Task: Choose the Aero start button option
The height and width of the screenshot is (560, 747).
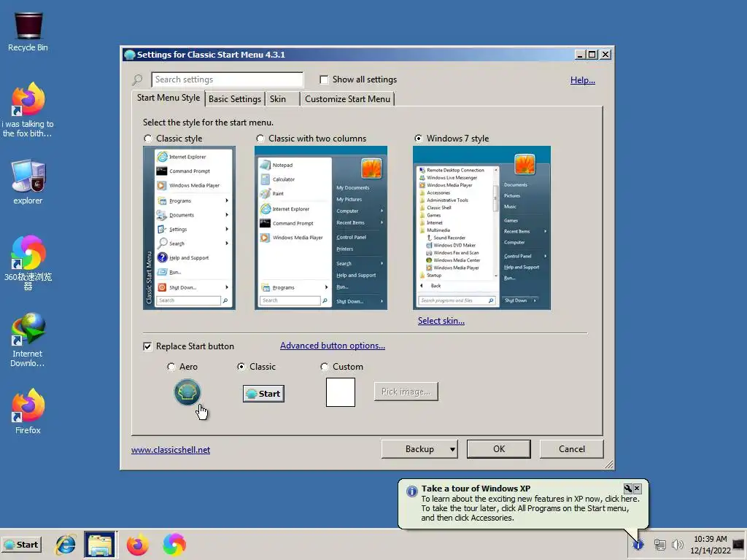Action: coord(171,367)
